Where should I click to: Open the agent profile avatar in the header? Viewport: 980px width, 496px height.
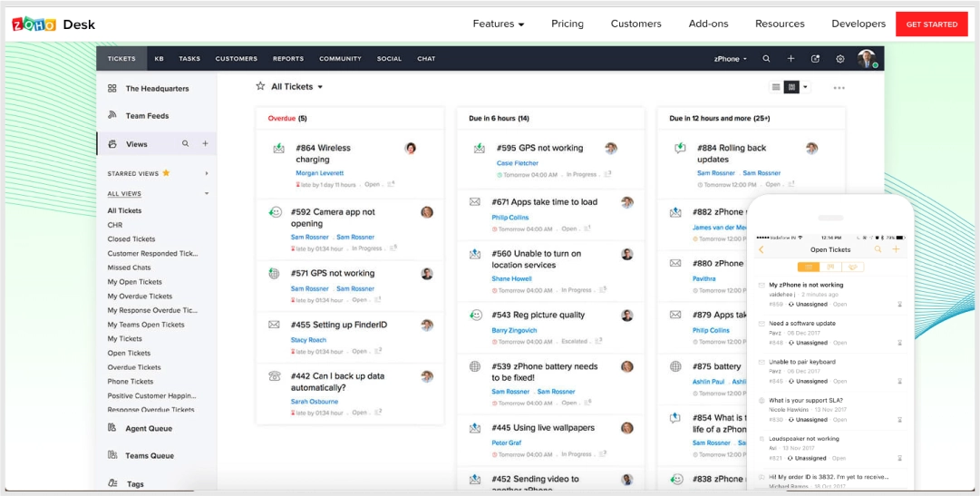click(x=867, y=59)
